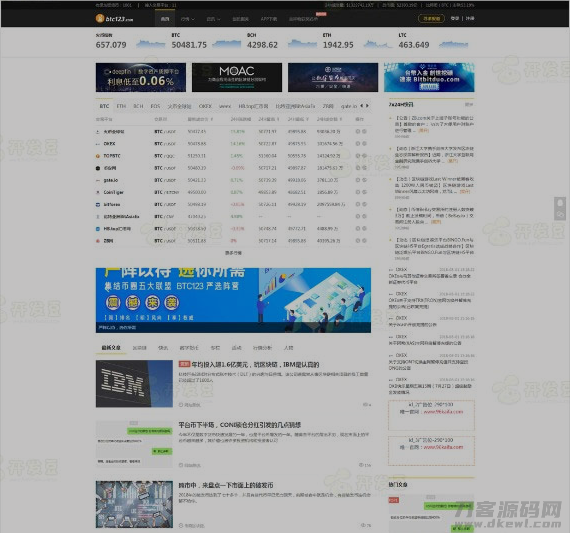Click the second action icon in the TOPBTC row

364,156
